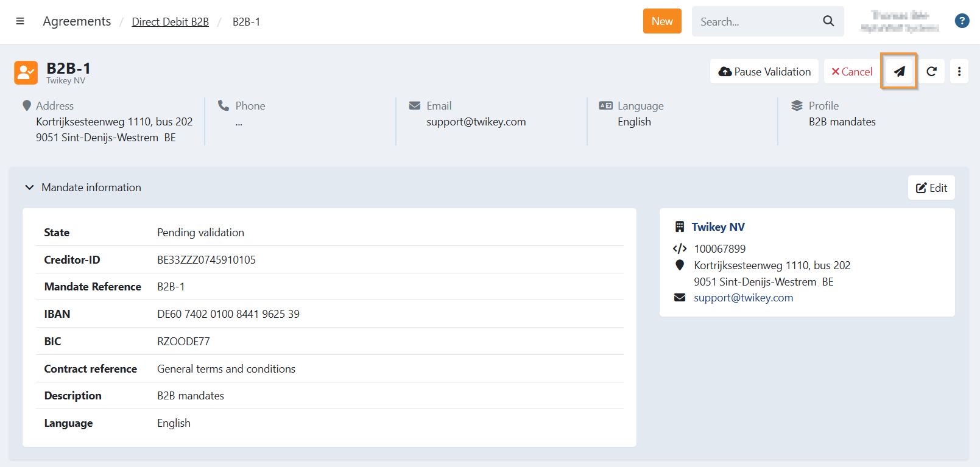Click the paper plane send icon

pos(899,71)
